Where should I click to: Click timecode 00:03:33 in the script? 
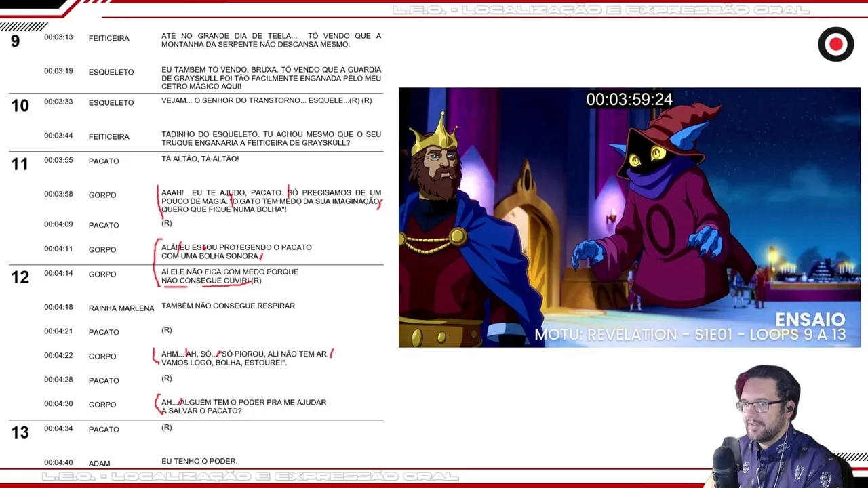pos(58,102)
